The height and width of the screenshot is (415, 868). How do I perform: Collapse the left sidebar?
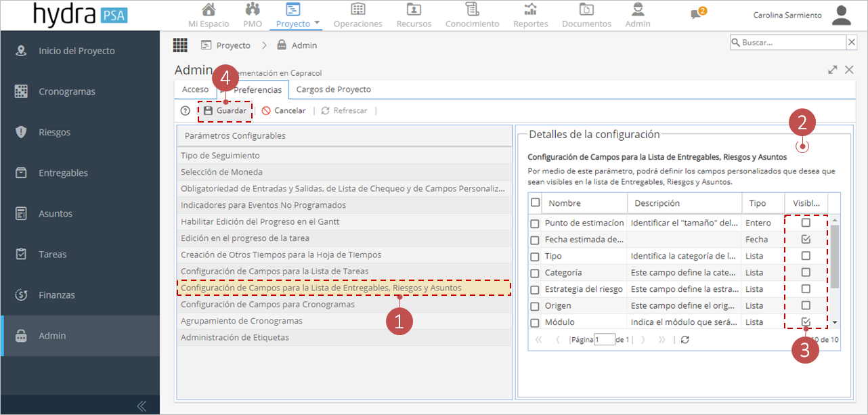click(142, 406)
